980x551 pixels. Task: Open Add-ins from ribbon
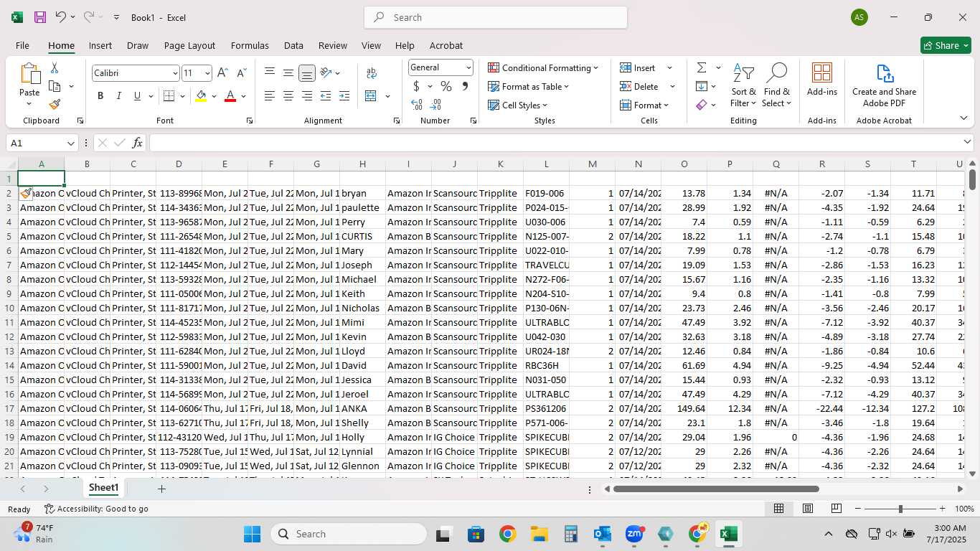822,80
